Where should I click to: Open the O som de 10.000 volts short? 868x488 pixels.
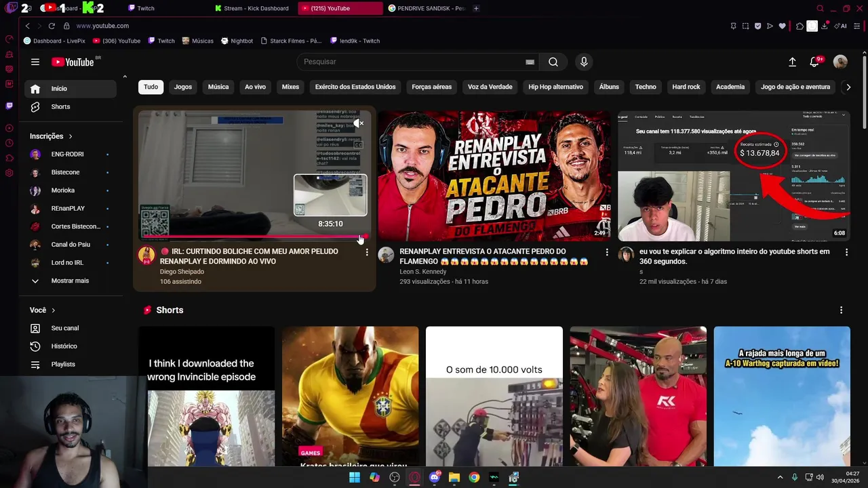coord(494,396)
